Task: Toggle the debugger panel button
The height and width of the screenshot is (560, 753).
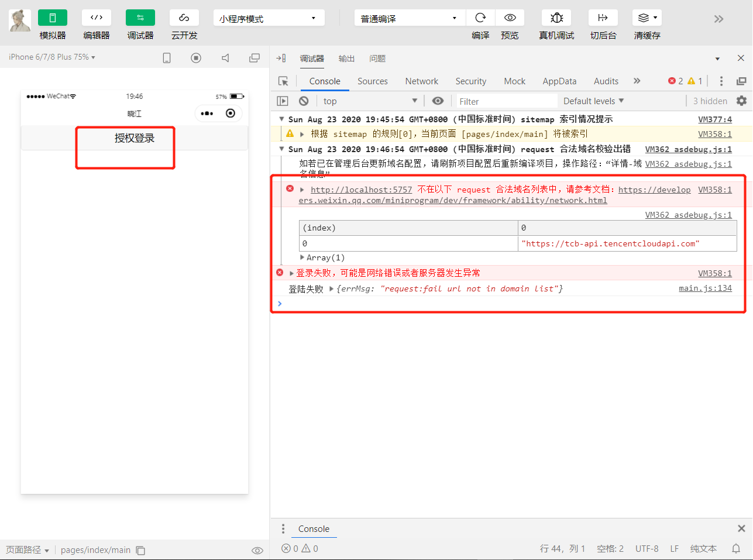Action: tap(140, 18)
